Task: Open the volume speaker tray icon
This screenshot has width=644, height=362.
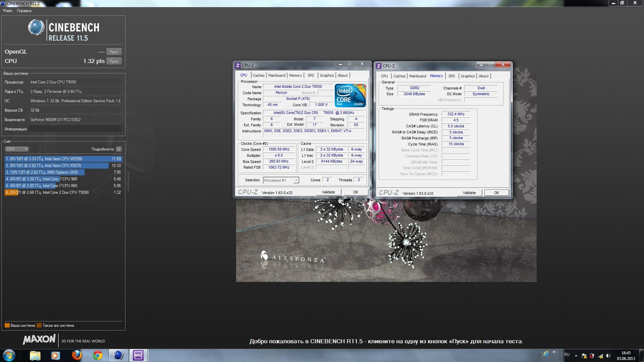Action: point(608,356)
